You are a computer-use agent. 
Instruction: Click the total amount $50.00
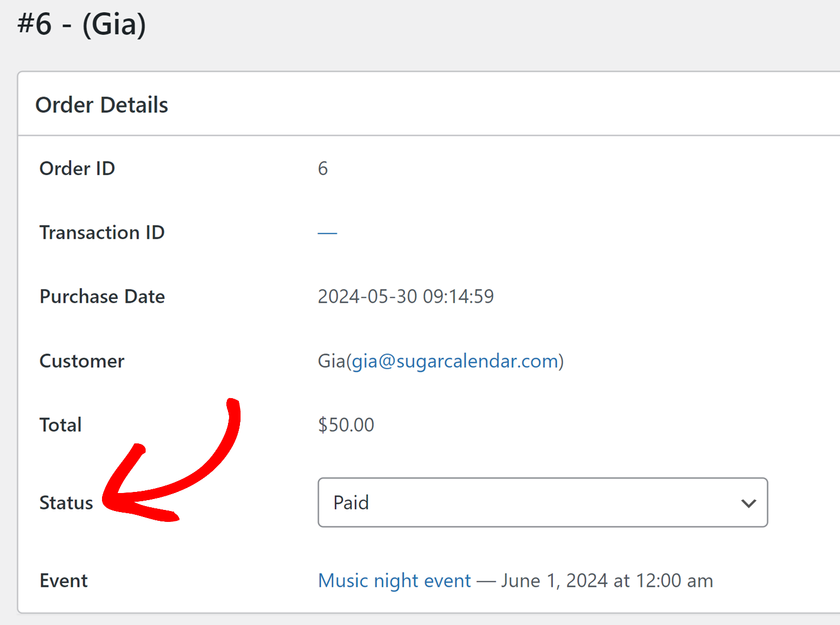click(x=346, y=425)
